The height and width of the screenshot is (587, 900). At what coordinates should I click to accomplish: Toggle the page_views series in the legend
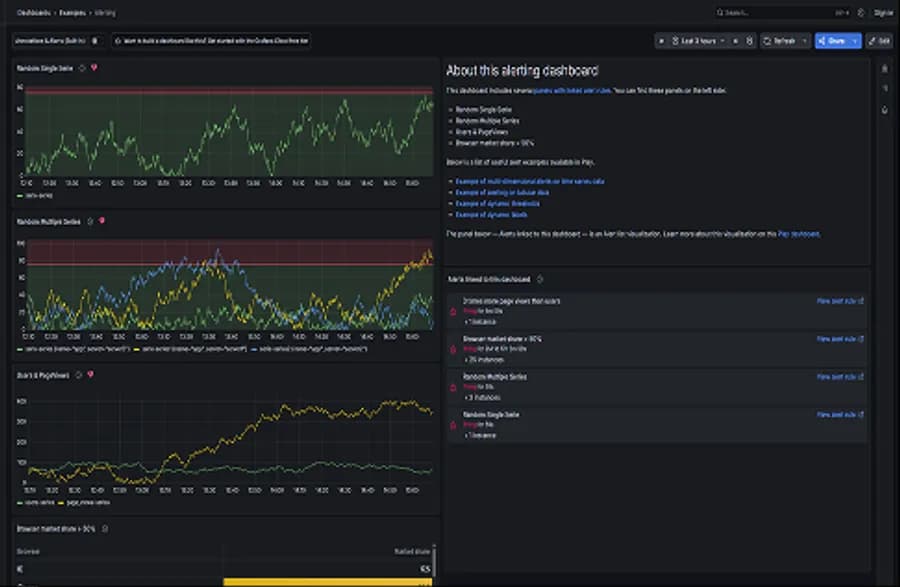tap(83, 503)
